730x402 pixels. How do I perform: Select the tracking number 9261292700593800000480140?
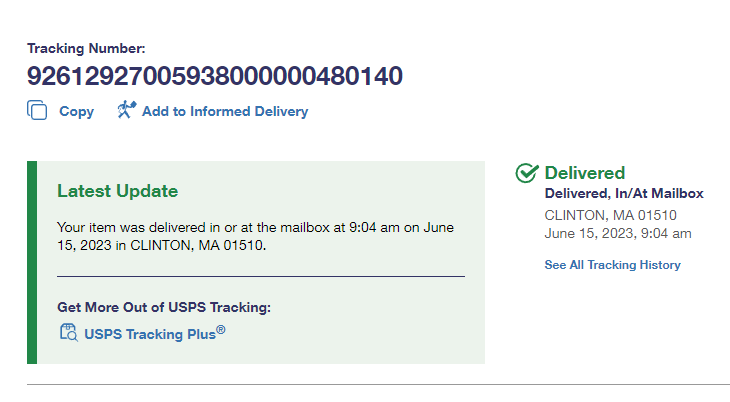pos(215,76)
